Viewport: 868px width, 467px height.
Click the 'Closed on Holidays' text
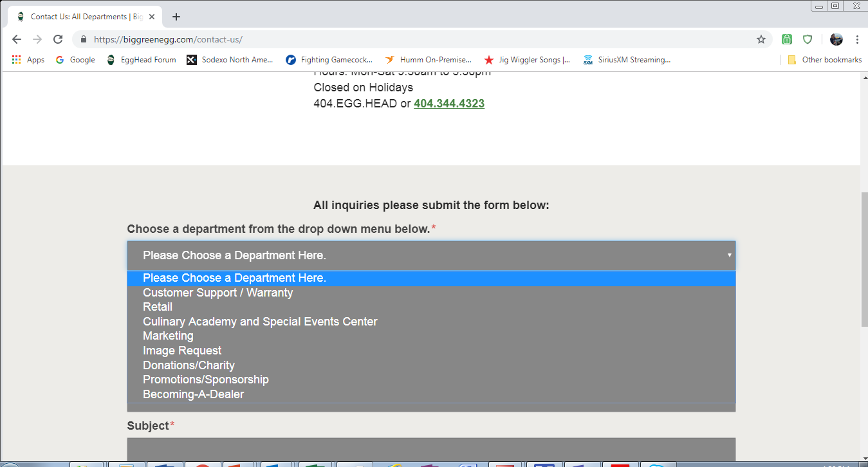[x=363, y=87]
